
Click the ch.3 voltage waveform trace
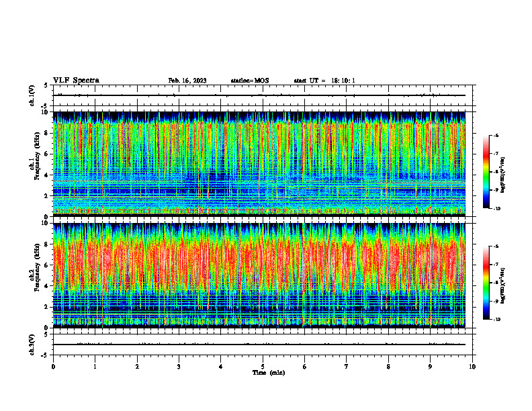(259, 345)
